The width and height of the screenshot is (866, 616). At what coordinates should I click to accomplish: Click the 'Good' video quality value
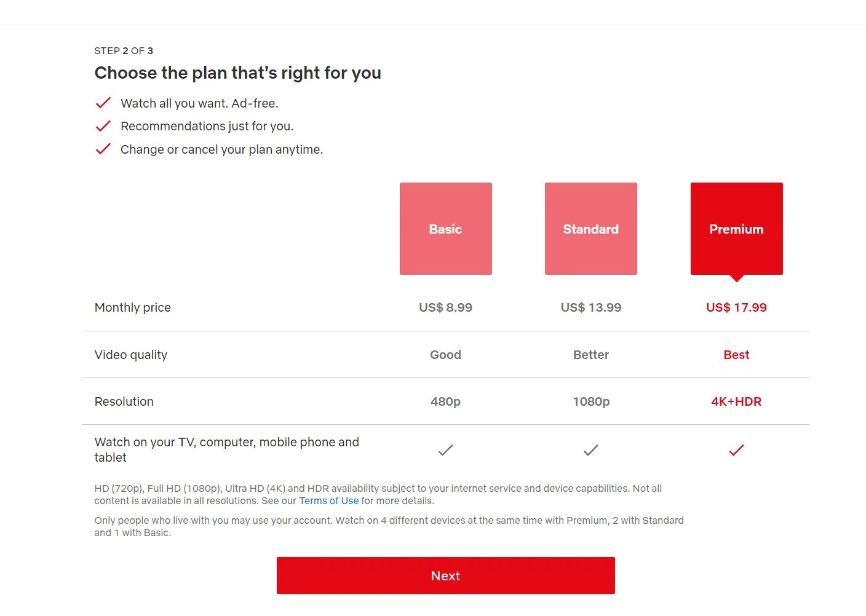tap(445, 355)
